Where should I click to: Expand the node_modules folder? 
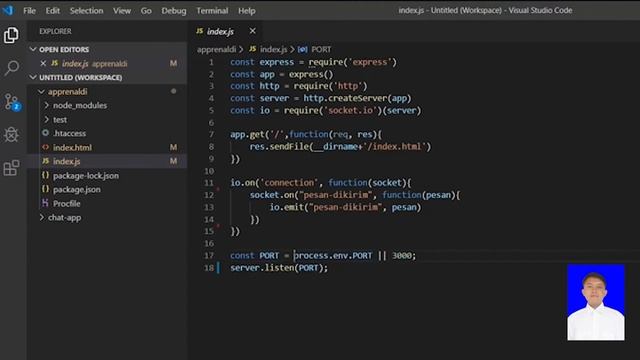coord(46,105)
